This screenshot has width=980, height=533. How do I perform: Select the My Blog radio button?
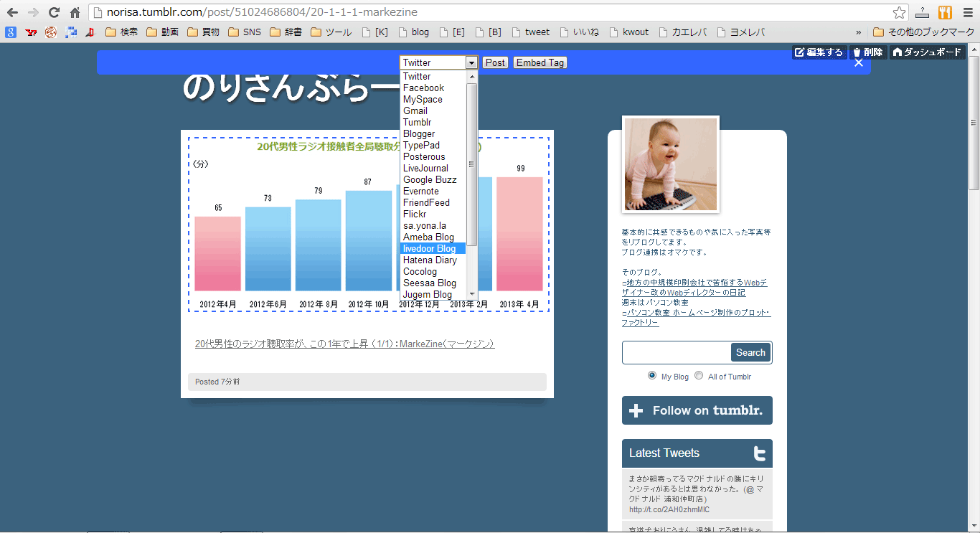pos(652,375)
